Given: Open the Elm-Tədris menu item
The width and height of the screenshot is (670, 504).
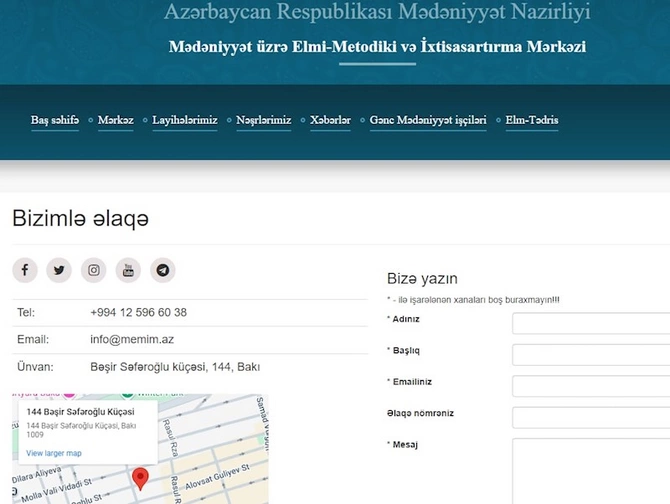Looking at the screenshot, I should click(532, 120).
